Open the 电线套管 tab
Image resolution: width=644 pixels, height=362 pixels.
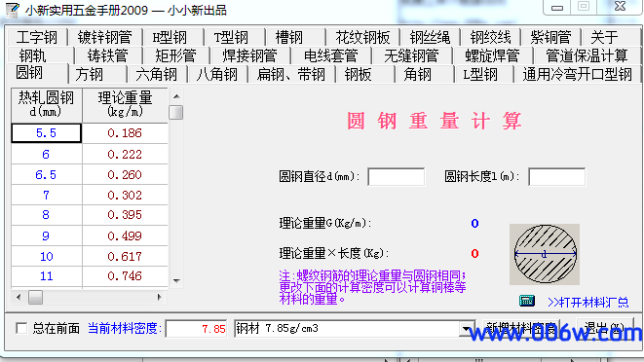(x=331, y=55)
